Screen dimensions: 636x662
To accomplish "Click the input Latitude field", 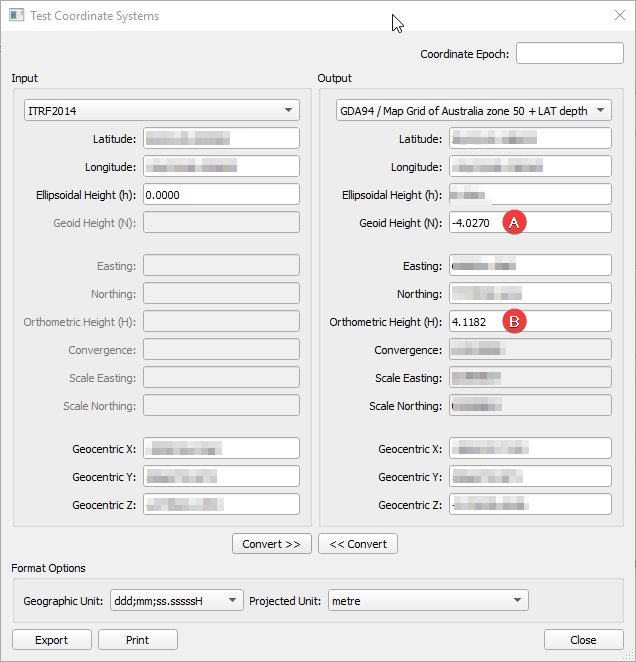I will (221, 139).
